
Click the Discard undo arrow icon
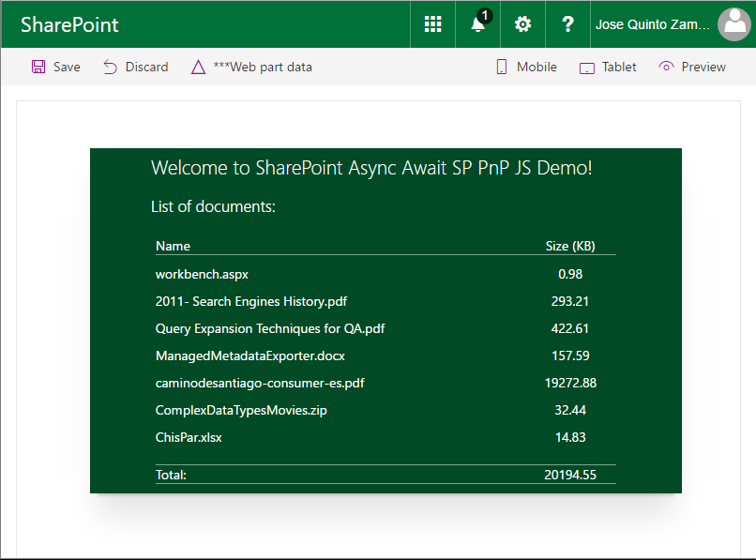click(x=110, y=67)
